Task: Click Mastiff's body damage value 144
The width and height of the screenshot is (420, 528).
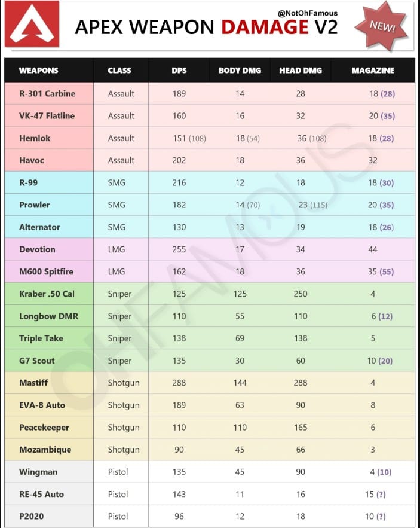Action: [x=240, y=383]
